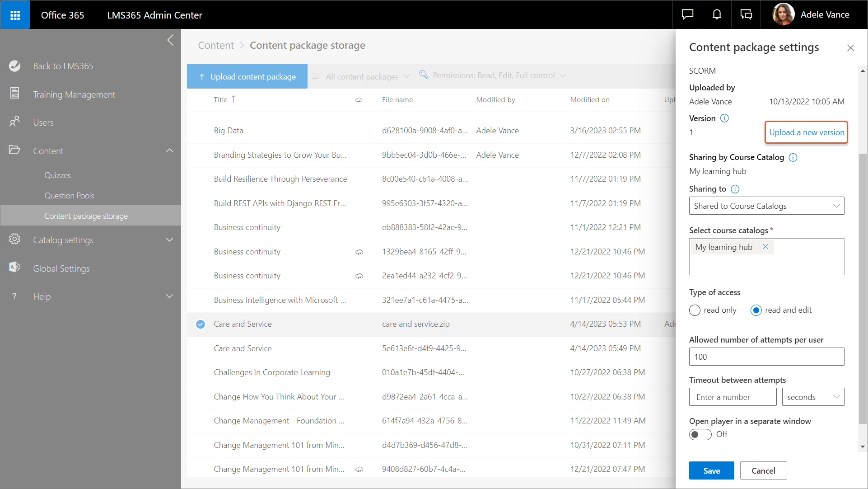Open the chat feedback icon in header
Image resolution: width=868 pixels, height=489 pixels.
click(x=687, y=14)
